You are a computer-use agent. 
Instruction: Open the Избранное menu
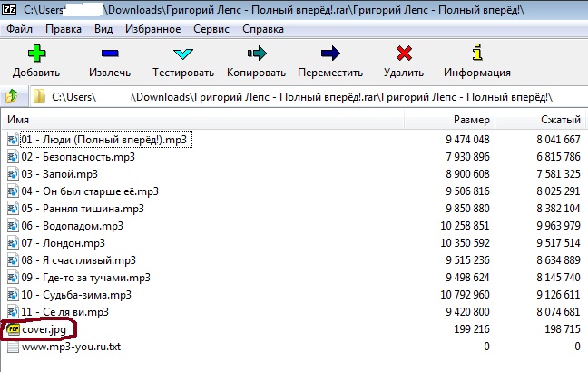tap(152, 28)
